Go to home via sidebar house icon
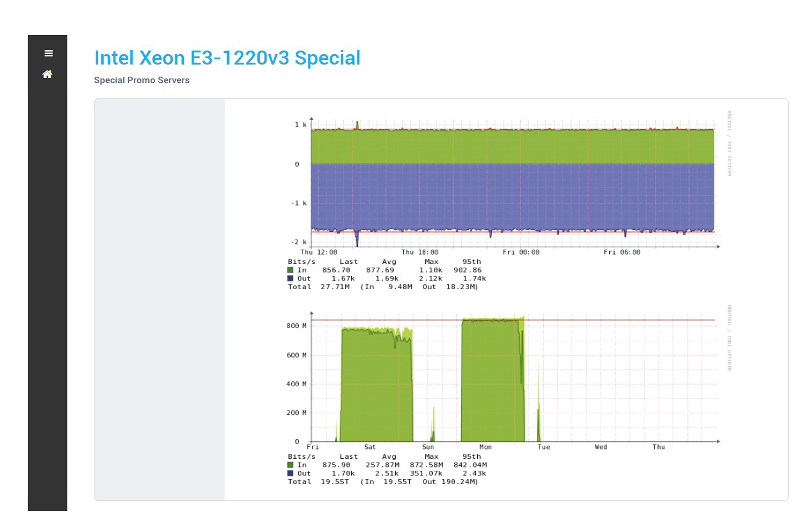 click(x=47, y=74)
